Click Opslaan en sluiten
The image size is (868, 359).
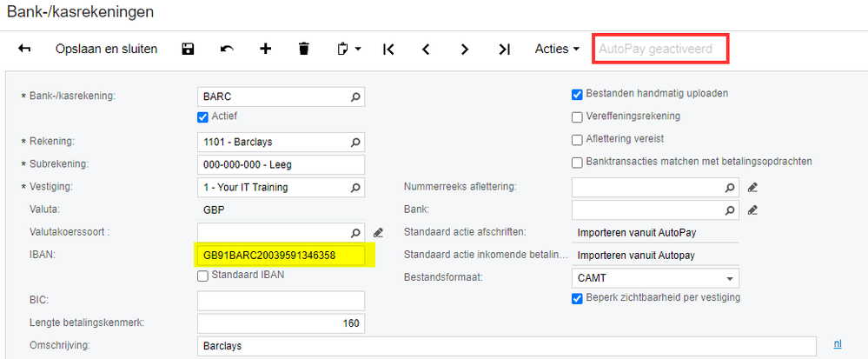pyautogui.click(x=106, y=50)
